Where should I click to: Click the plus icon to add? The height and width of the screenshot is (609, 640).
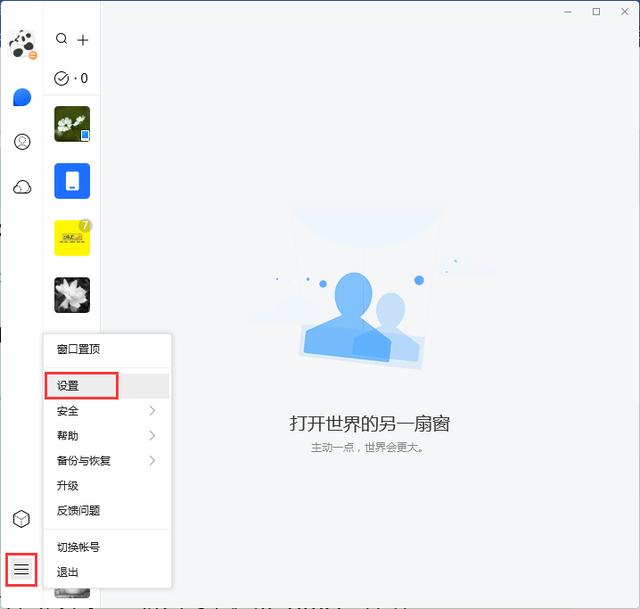[83, 40]
